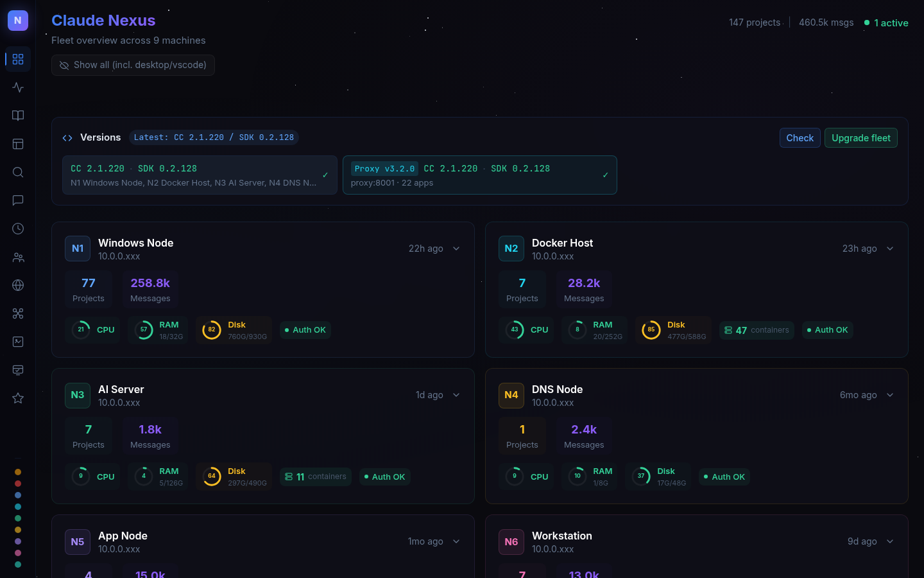Click the code brackets icon beside Versions
Screen dimensions: 924x578
pos(67,138)
